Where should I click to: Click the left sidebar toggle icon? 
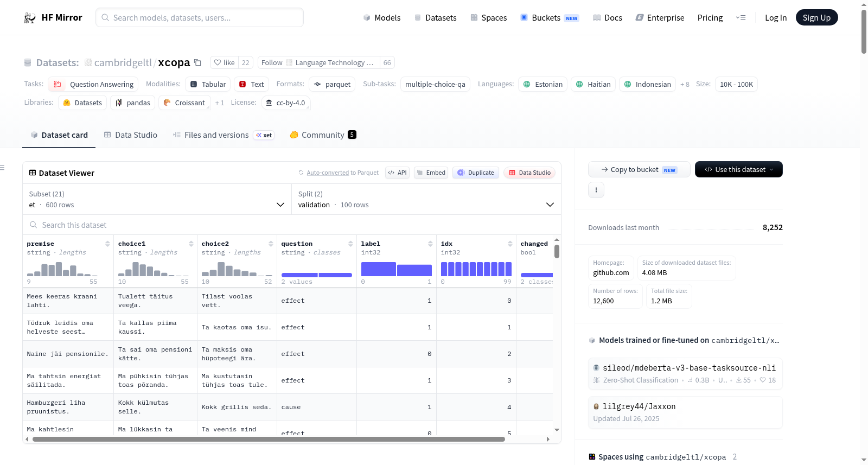pyautogui.click(x=2, y=168)
